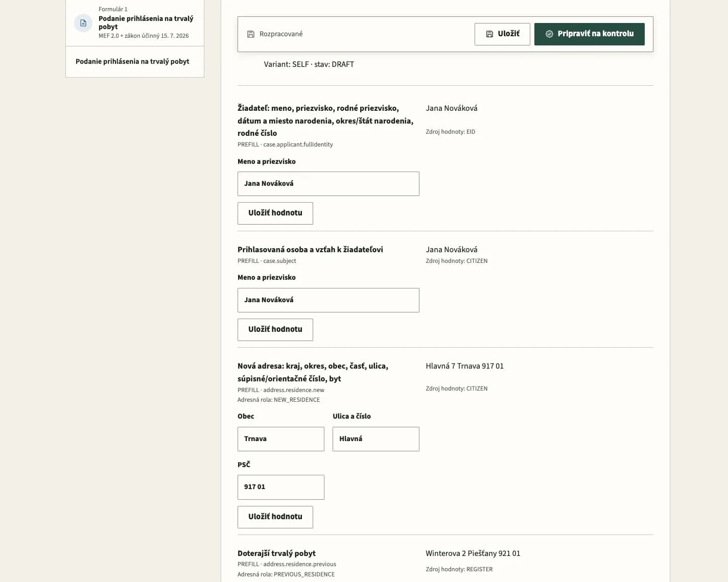The height and width of the screenshot is (582, 728).
Task: Click the Adresná rola: PREVIOUS_RESIDENCE text
Action: coord(286,574)
